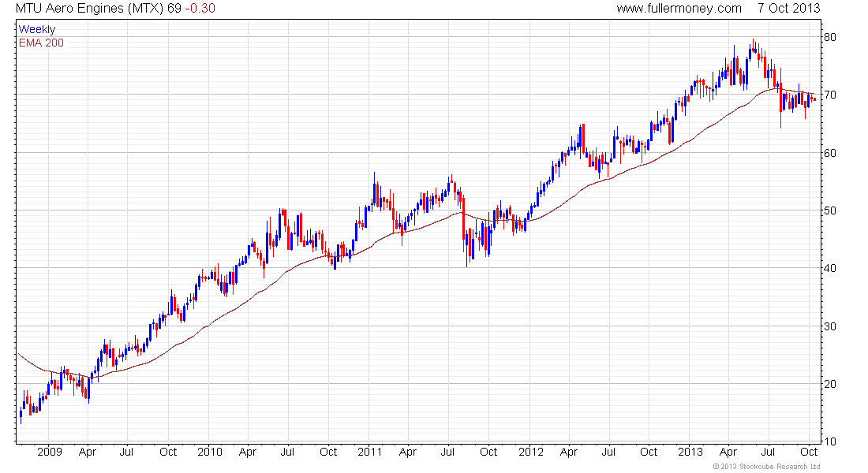
Task: Click the Stockcube Research Ltd copyright text
Action: coord(767,467)
